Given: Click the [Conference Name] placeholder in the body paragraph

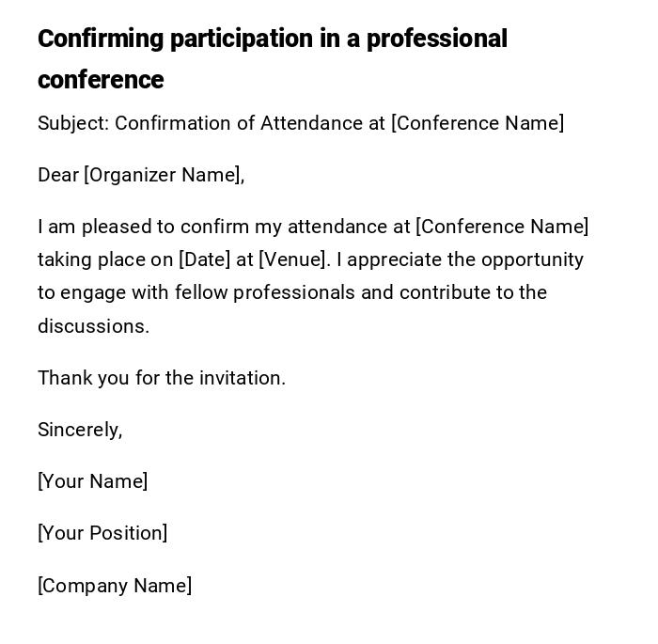Looking at the screenshot, I should click(x=502, y=227).
